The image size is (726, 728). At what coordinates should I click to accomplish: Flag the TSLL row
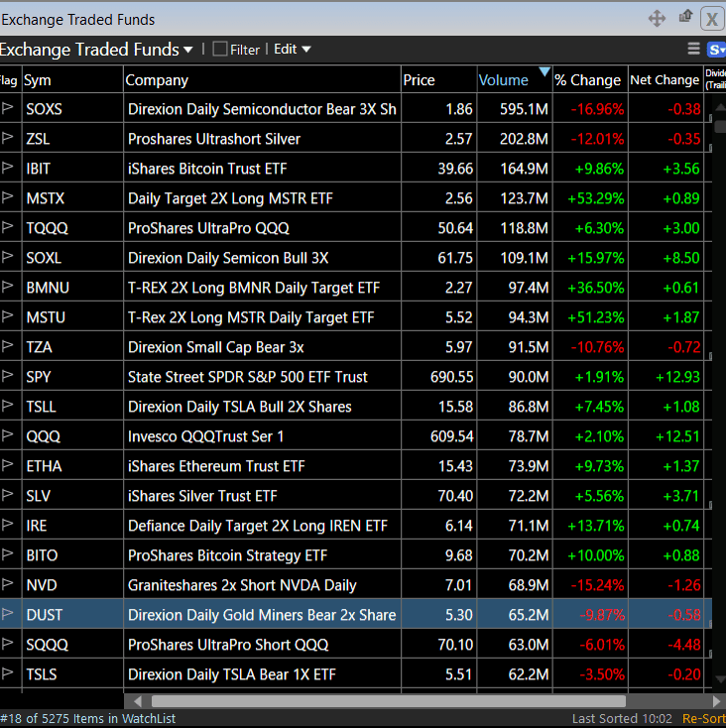tap(7, 406)
